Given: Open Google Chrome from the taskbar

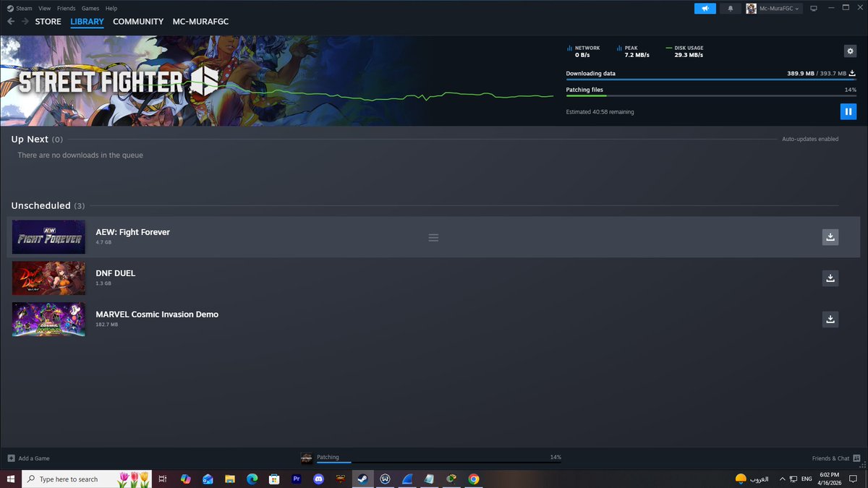Looking at the screenshot, I should (473, 479).
